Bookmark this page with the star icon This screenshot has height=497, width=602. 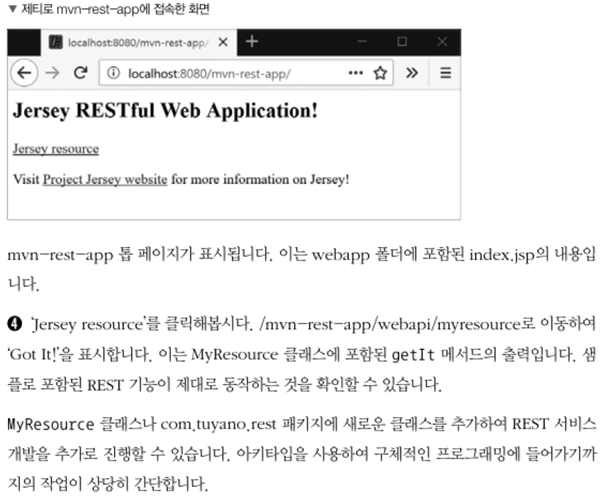(380, 73)
